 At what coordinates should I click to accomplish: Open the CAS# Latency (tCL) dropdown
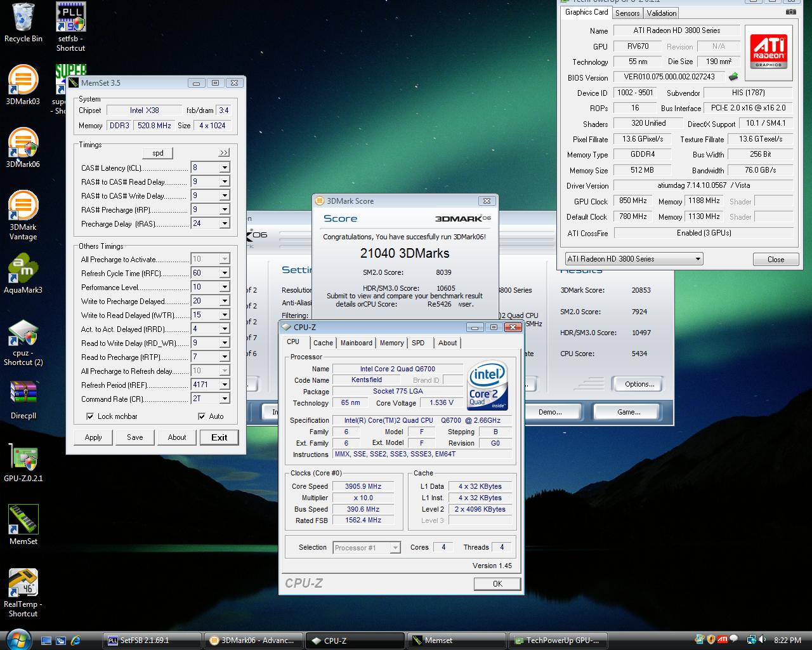224,168
